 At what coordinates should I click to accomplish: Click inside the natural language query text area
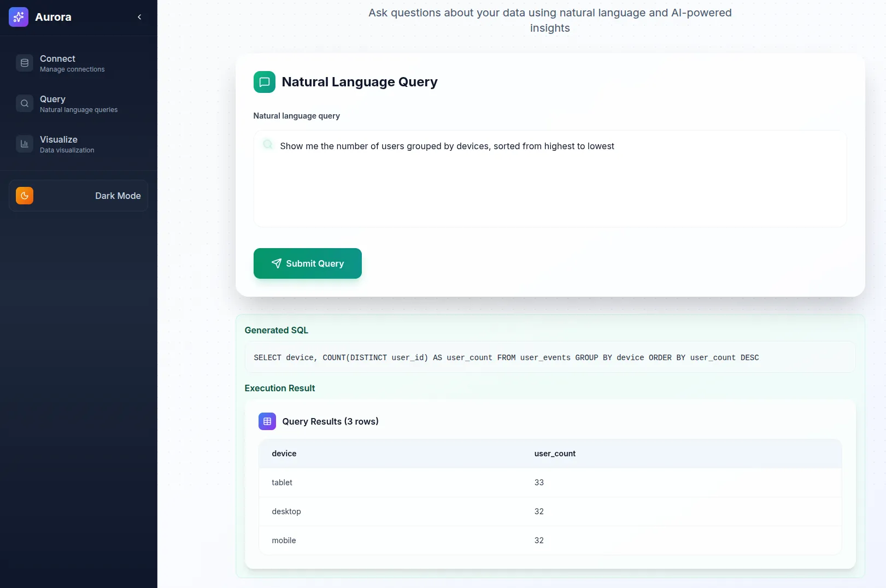pyautogui.click(x=549, y=186)
